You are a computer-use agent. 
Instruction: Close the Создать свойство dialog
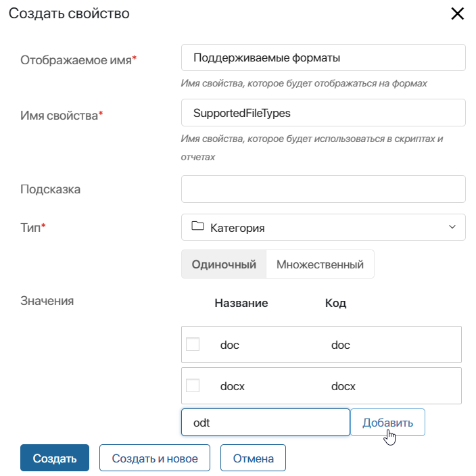tap(458, 14)
